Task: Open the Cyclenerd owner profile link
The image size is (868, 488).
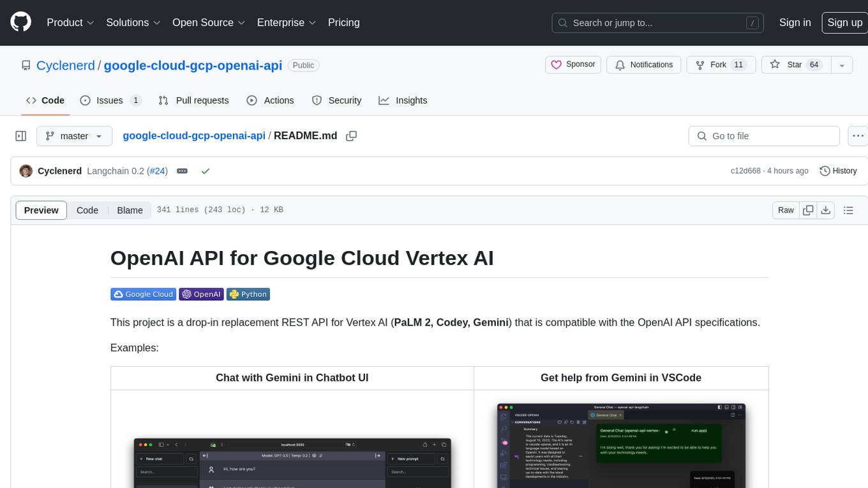Action: (66, 65)
